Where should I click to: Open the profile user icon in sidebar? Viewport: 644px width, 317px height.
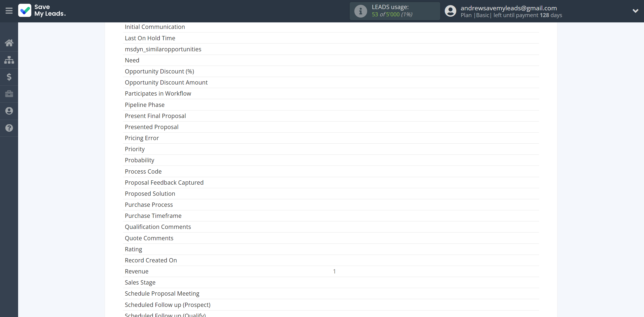coord(9,111)
